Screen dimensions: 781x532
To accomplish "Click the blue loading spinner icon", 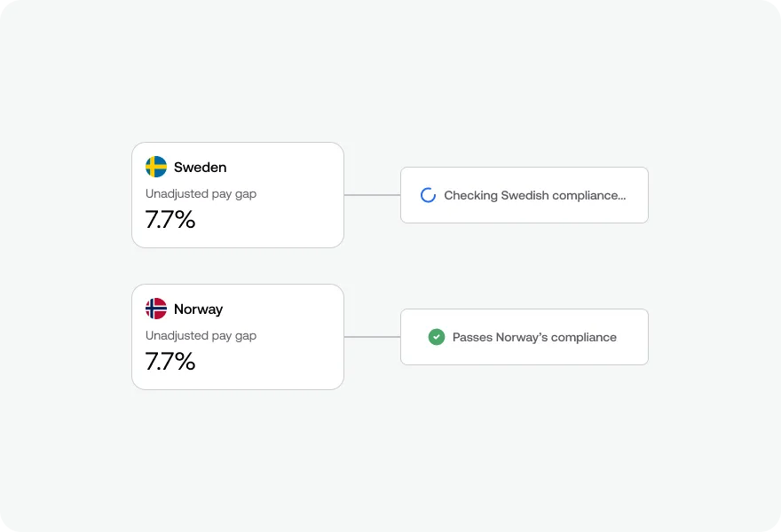I will click(428, 195).
